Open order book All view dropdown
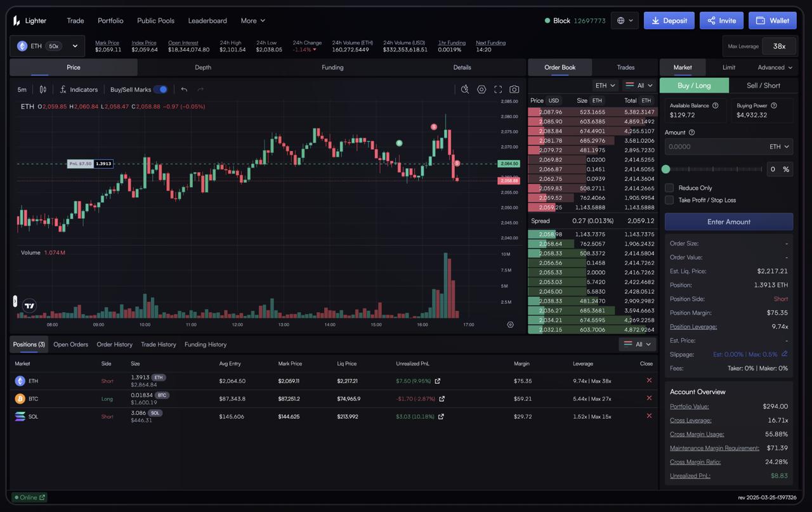The height and width of the screenshot is (512, 812). point(638,86)
